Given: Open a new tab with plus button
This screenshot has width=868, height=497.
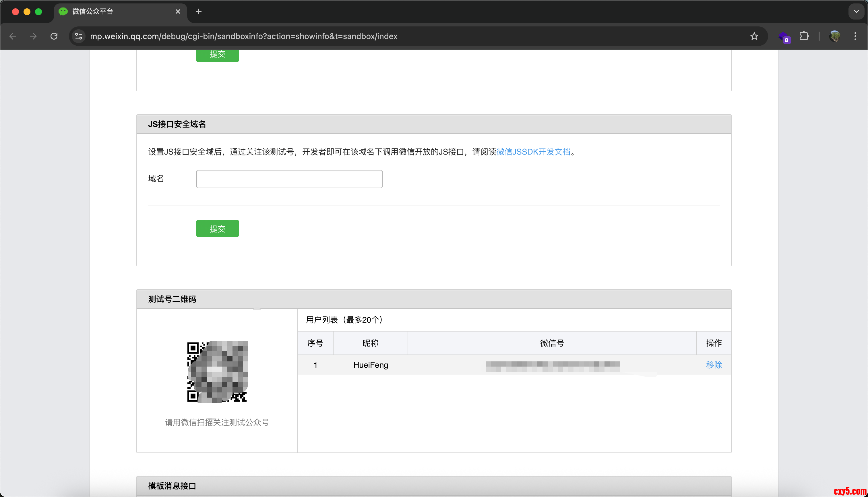Looking at the screenshot, I should coord(199,11).
